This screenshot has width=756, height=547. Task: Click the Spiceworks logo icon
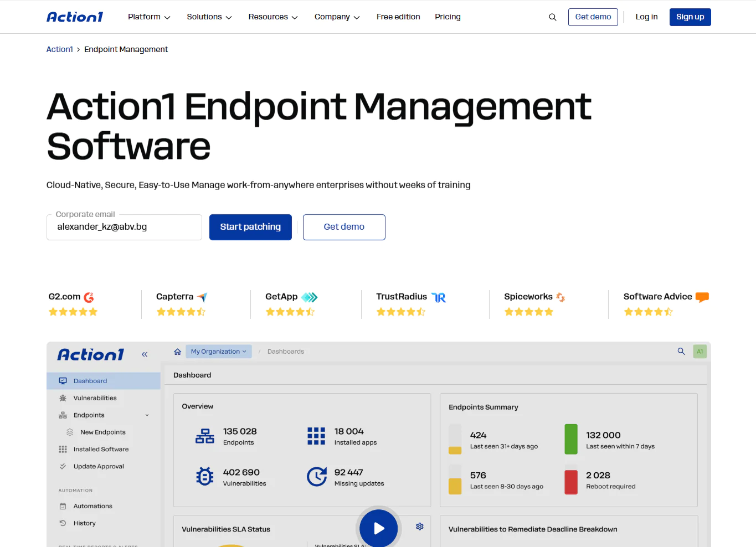click(x=560, y=297)
